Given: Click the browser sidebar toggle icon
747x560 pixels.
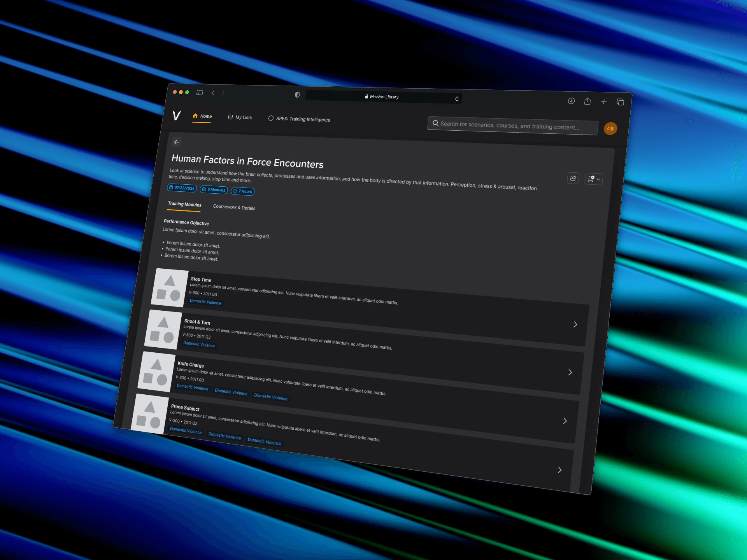Looking at the screenshot, I should click(x=200, y=93).
